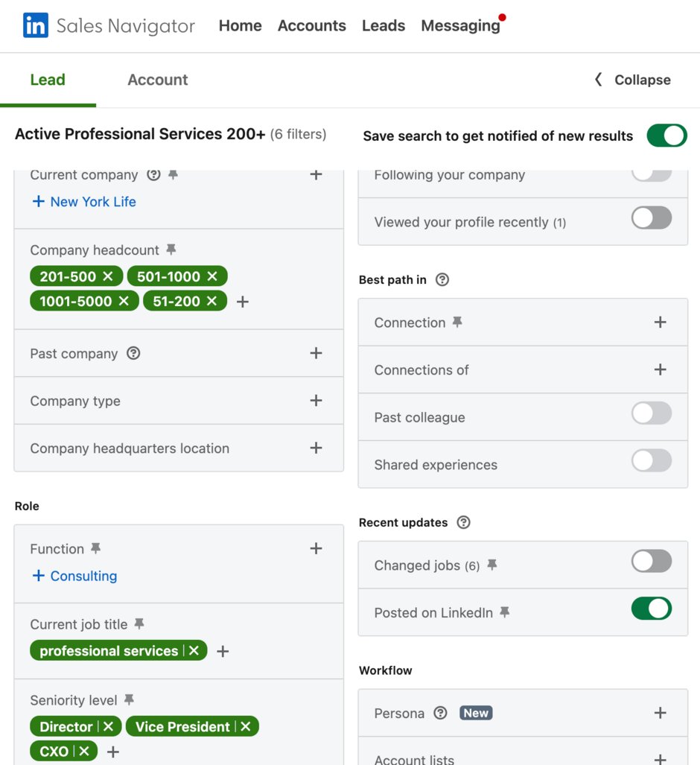Image resolution: width=700 pixels, height=765 pixels.
Task: Disable Posted on LinkedIn filter
Action: coord(652,609)
